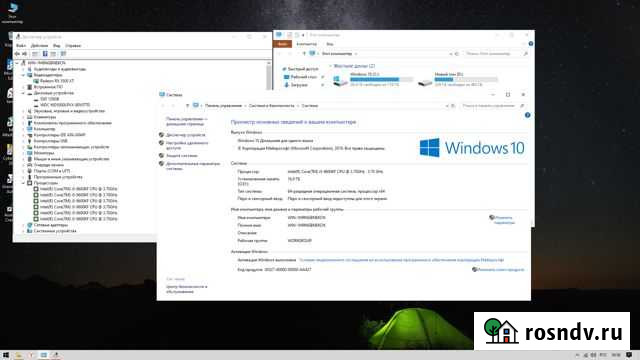
Task: Collapse the Processors node in Device Manager
Action: tap(23, 183)
